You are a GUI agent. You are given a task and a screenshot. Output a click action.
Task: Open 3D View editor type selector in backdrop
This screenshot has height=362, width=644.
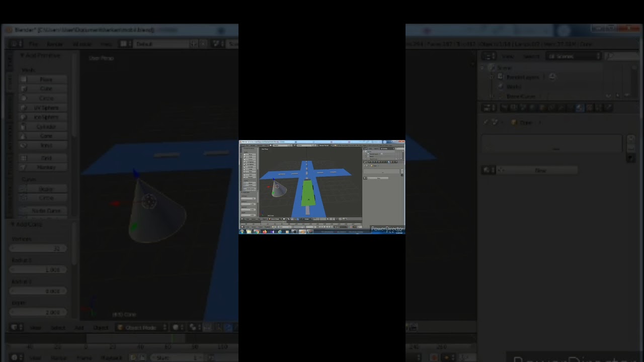16,327
